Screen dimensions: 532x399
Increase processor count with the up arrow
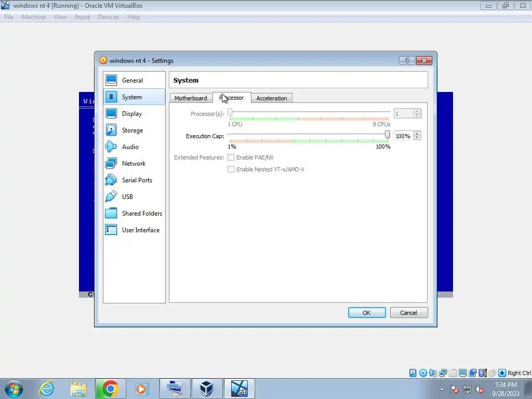(x=417, y=111)
